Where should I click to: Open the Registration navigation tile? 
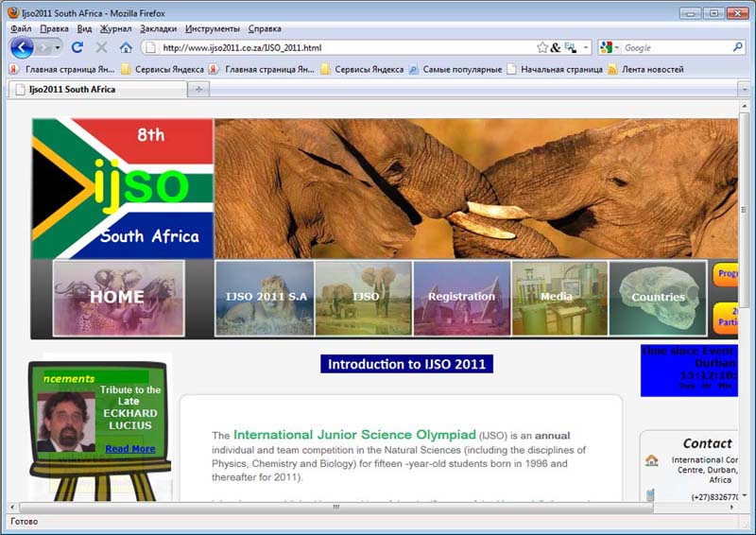462,298
